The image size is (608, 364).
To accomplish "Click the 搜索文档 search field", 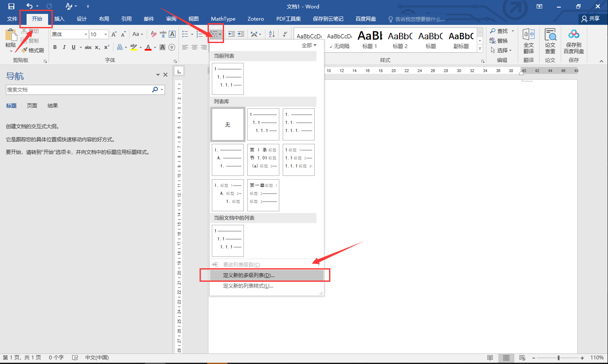I will (x=85, y=89).
